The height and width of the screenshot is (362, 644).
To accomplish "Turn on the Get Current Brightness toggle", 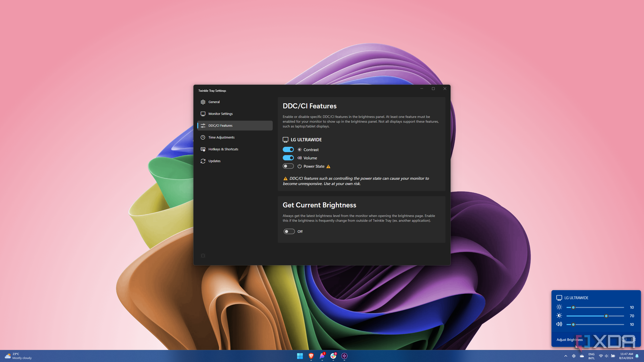I will (289, 232).
